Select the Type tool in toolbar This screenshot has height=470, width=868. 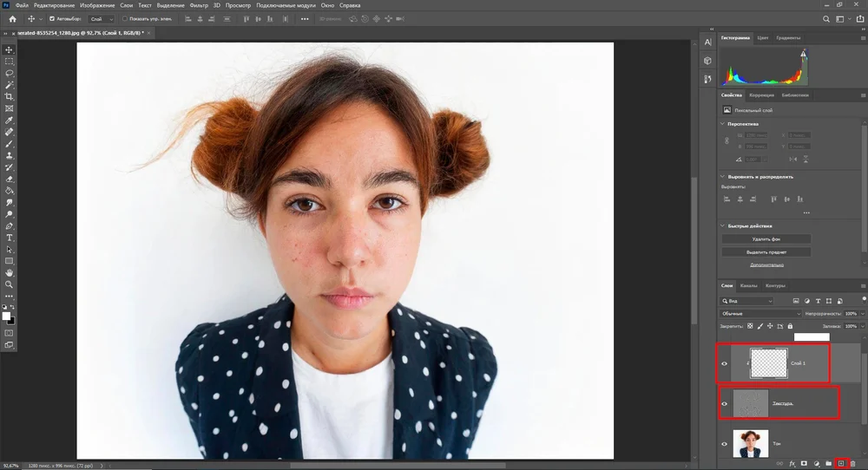click(x=10, y=237)
